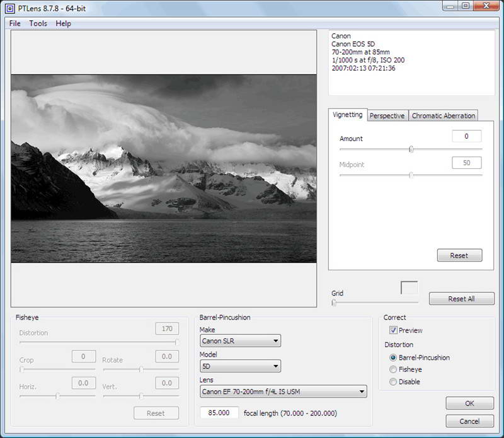This screenshot has height=438, width=504.
Task: Open the File menu
Action: tap(15, 23)
